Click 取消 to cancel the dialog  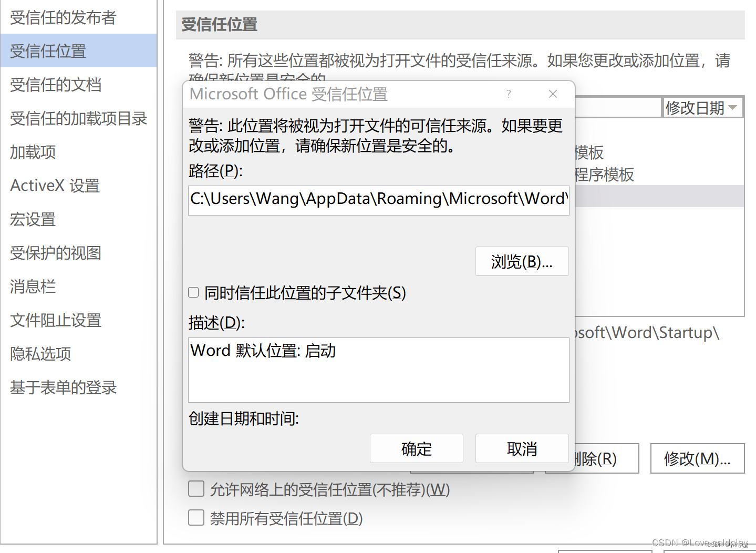point(522,448)
